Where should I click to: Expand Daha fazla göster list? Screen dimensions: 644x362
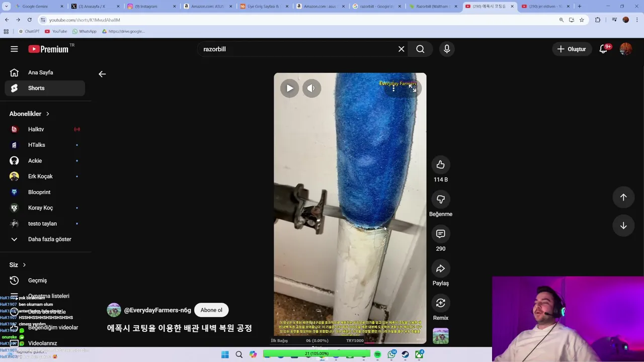click(45, 239)
